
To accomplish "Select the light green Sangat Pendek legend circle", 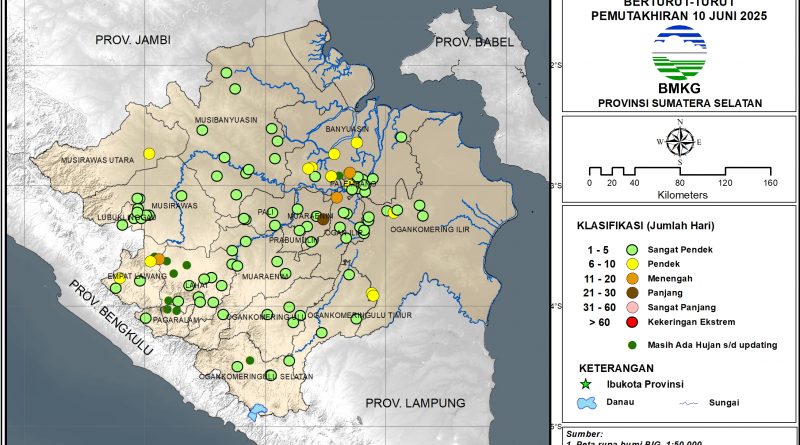I will 632,250.
